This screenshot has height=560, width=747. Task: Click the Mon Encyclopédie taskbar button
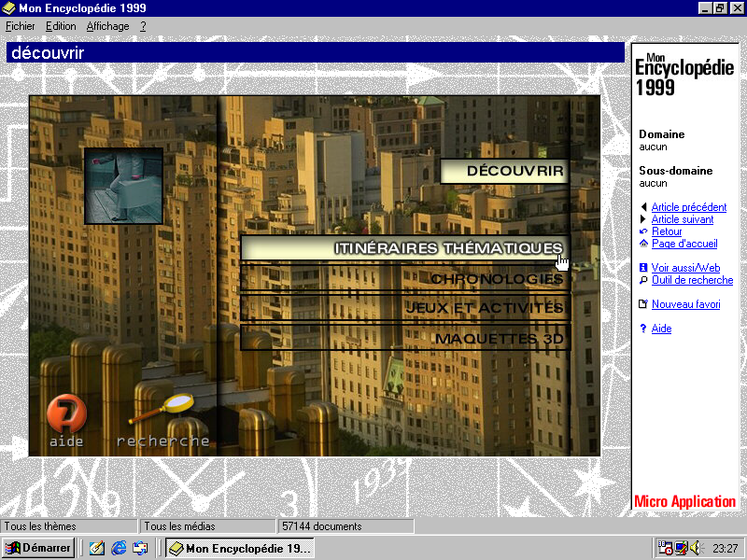tap(240, 548)
